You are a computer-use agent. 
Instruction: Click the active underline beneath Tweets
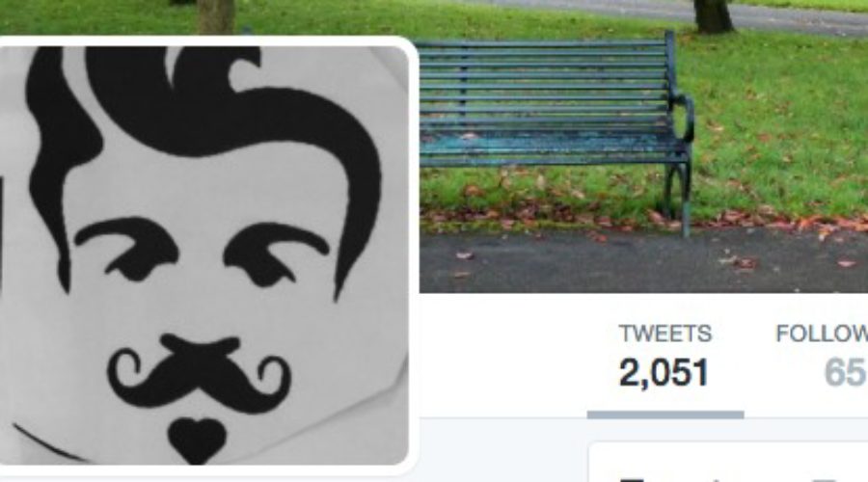tap(665, 415)
